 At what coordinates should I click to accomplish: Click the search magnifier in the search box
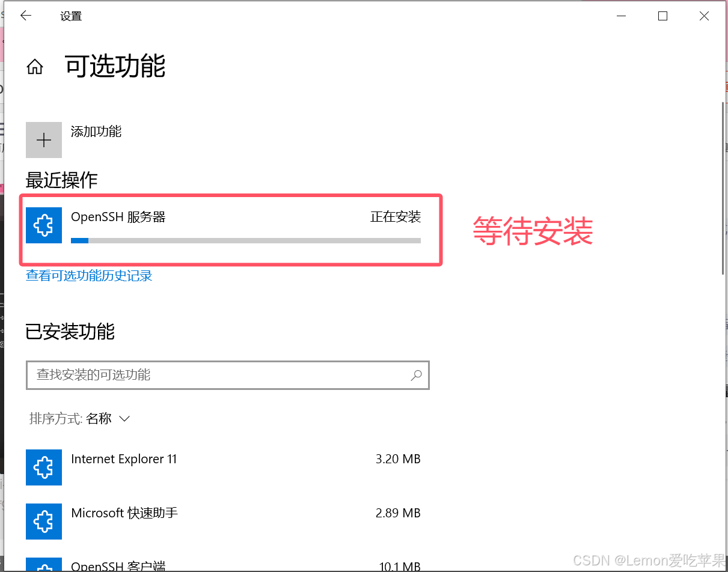click(x=416, y=375)
